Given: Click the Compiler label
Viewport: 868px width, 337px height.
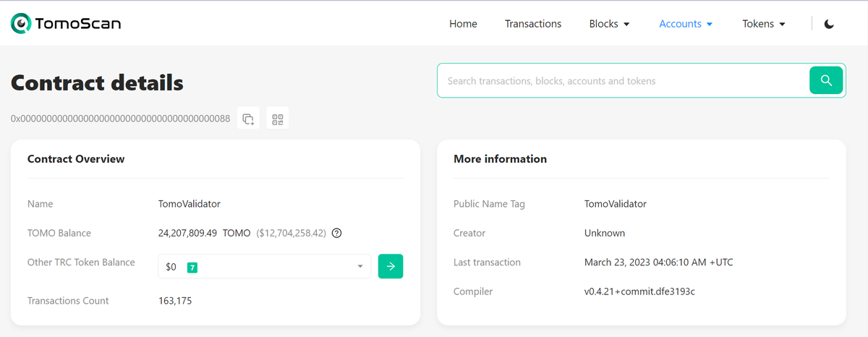Looking at the screenshot, I should pyautogui.click(x=473, y=291).
